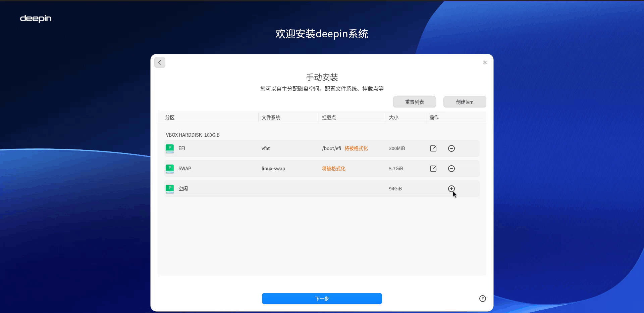Select the EFI partition name
Screen dimensions: 644x313
pyautogui.click(x=182, y=148)
